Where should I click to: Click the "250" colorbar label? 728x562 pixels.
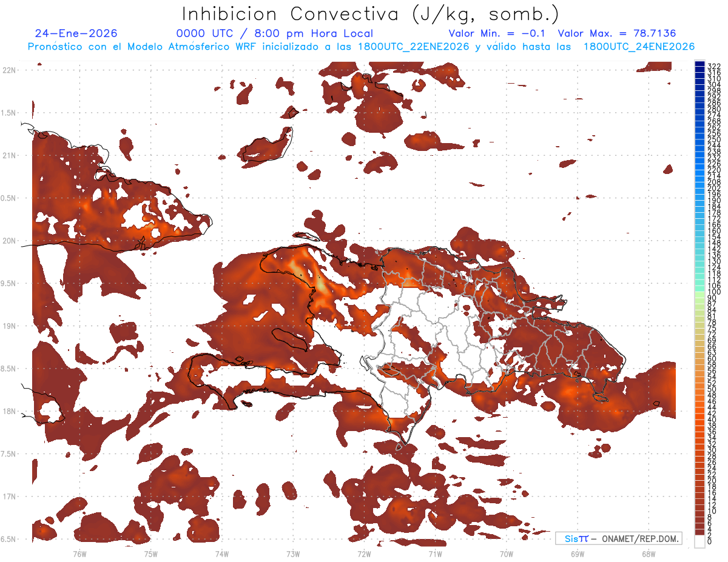tap(715, 139)
